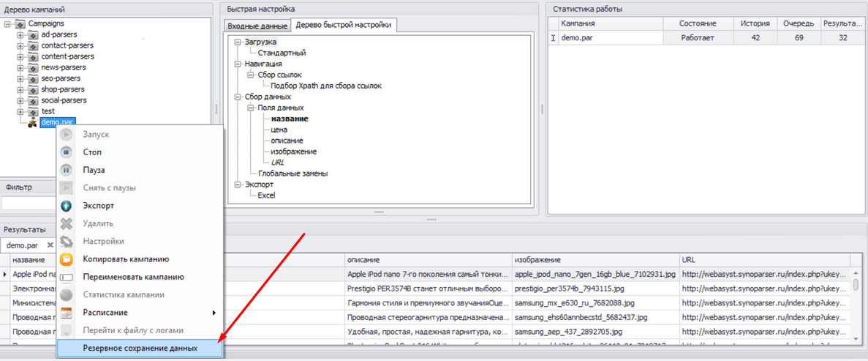Click the Stop icon in context menu
The image size is (868, 361).
click(x=67, y=152)
